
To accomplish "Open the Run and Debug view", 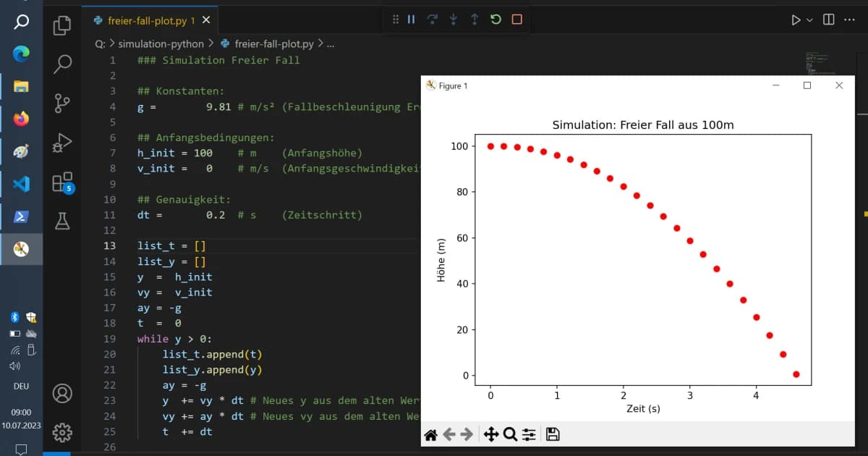I will [62, 143].
